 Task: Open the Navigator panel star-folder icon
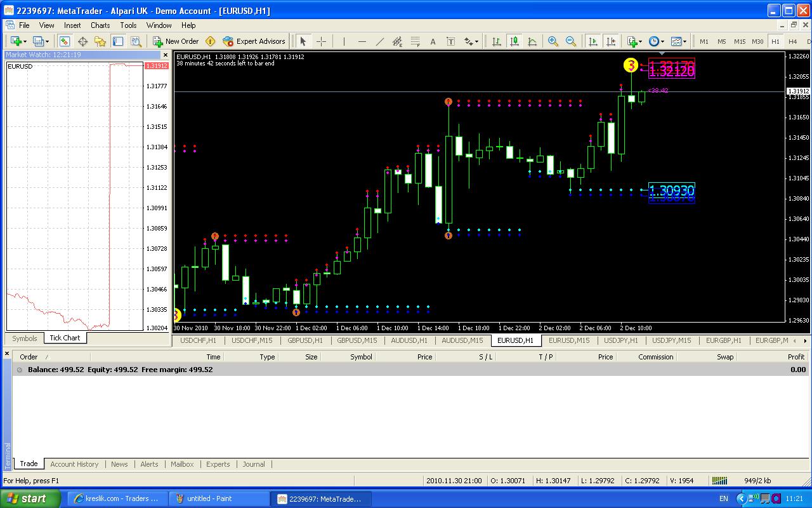[x=100, y=41]
